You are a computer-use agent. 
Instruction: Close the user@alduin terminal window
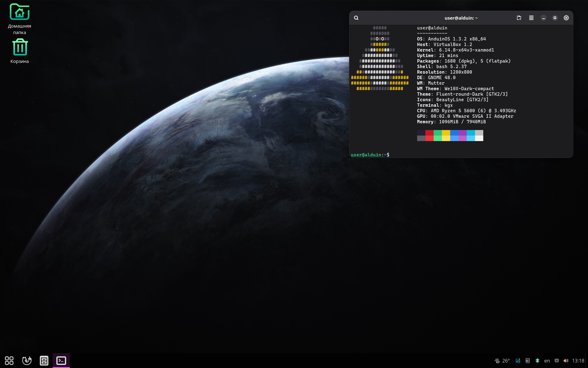pyautogui.click(x=566, y=18)
